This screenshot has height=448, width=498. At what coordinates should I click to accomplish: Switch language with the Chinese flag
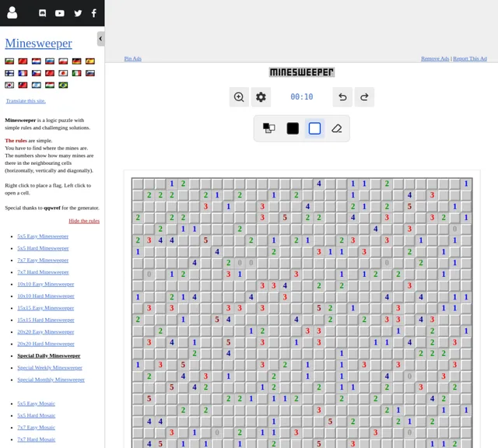click(x=23, y=61)
